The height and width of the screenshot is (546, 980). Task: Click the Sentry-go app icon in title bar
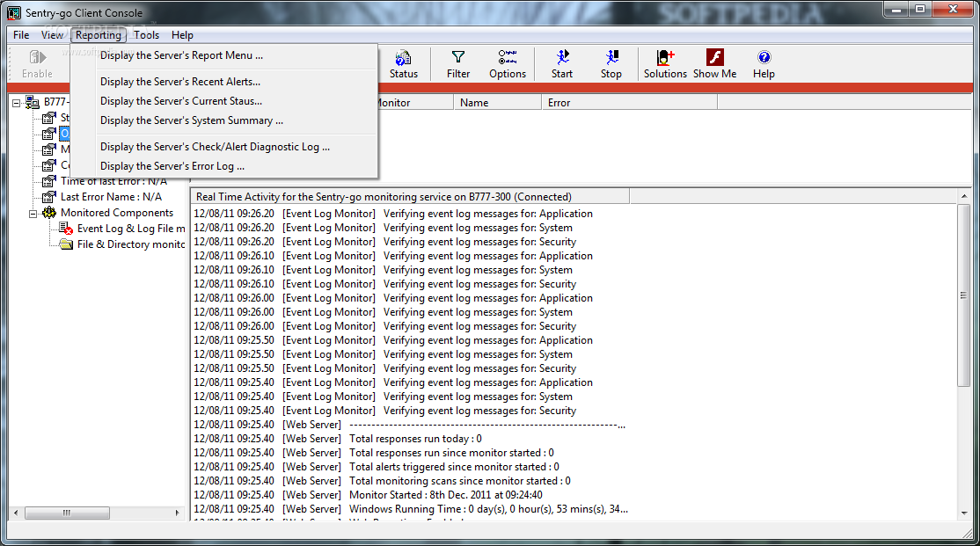pyautogui.click(x=14, y=12)
